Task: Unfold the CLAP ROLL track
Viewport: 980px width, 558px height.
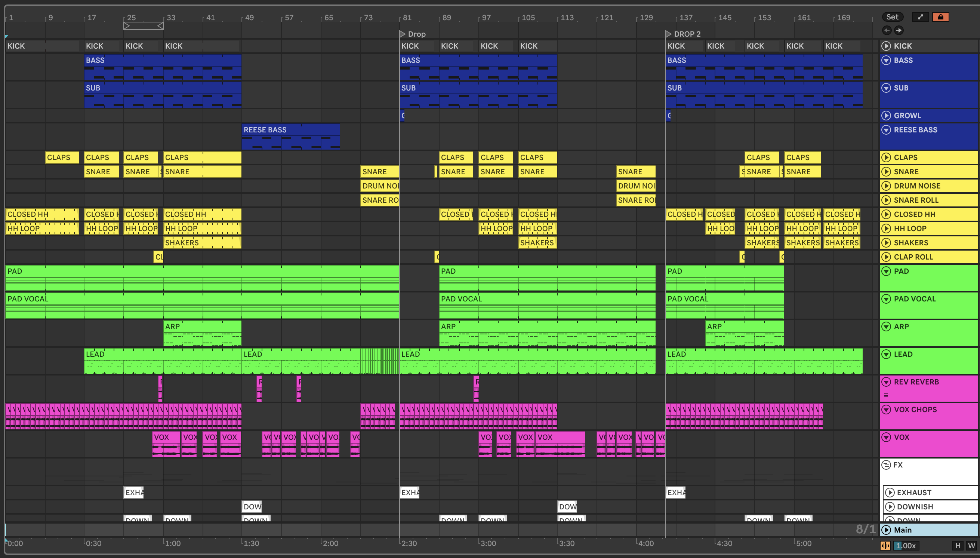Action: click(886, 257)
